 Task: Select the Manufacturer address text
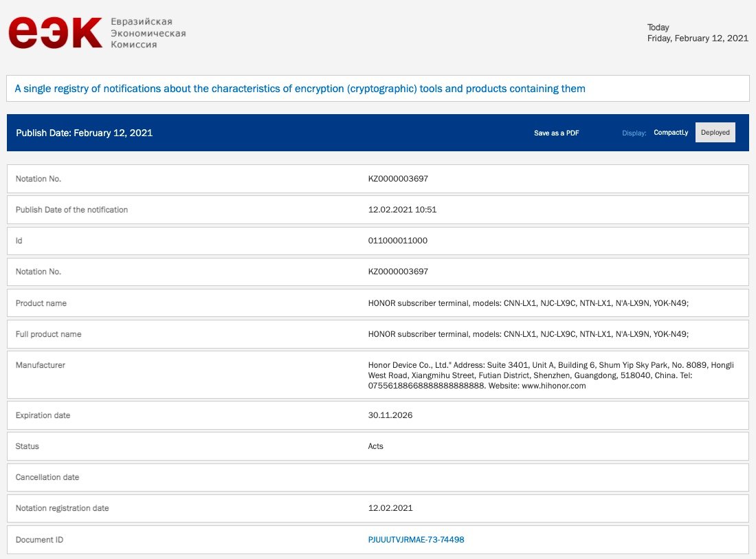[x=550, y=375]
